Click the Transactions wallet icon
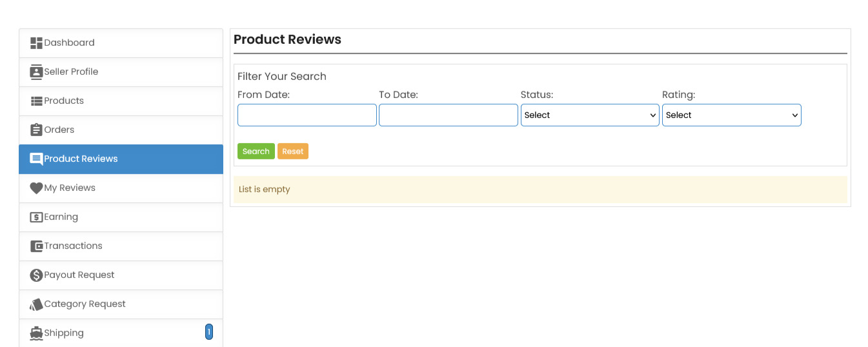The width and height of the screenshot is (868, 347). coord(36,246)
